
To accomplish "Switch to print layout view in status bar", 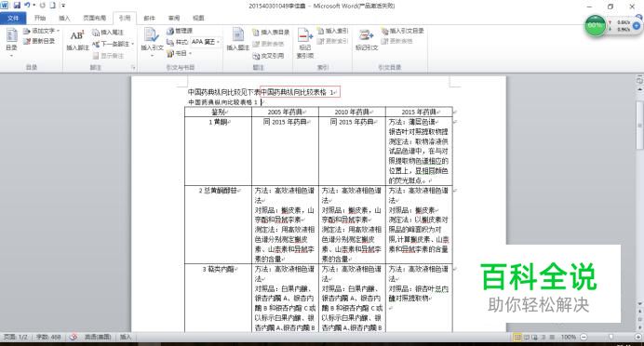I will point(517,338).
